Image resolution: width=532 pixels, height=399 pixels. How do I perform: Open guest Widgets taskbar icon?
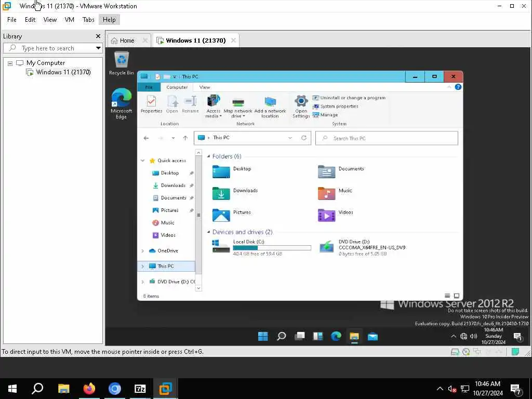tap(318, 336)
